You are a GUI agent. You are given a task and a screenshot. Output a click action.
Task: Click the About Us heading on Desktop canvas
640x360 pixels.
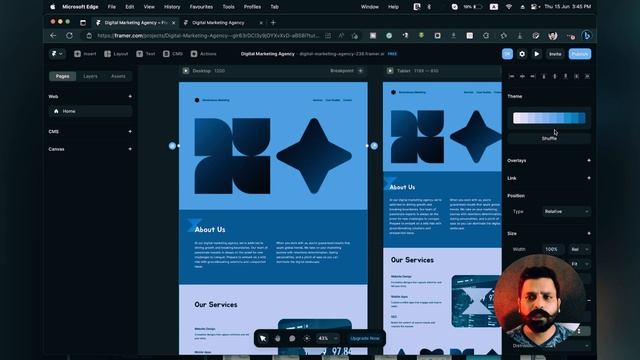click(x=210, y=229)
